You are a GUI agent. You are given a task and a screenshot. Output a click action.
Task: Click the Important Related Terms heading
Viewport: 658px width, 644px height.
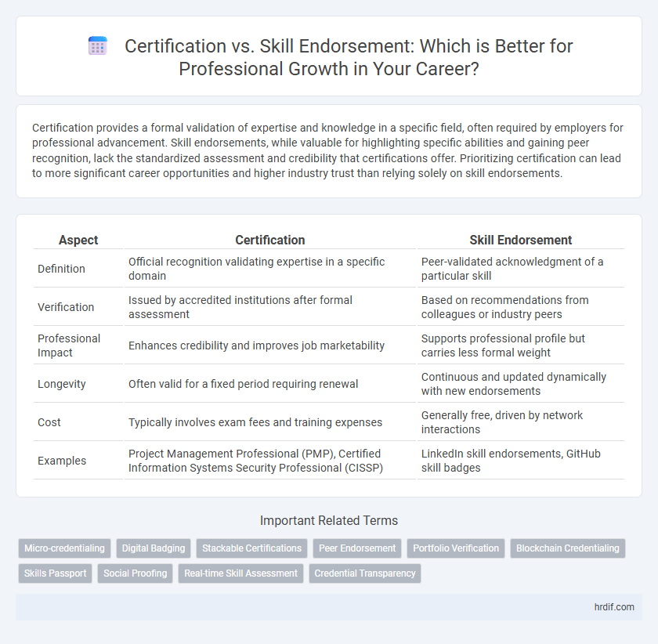328,520
